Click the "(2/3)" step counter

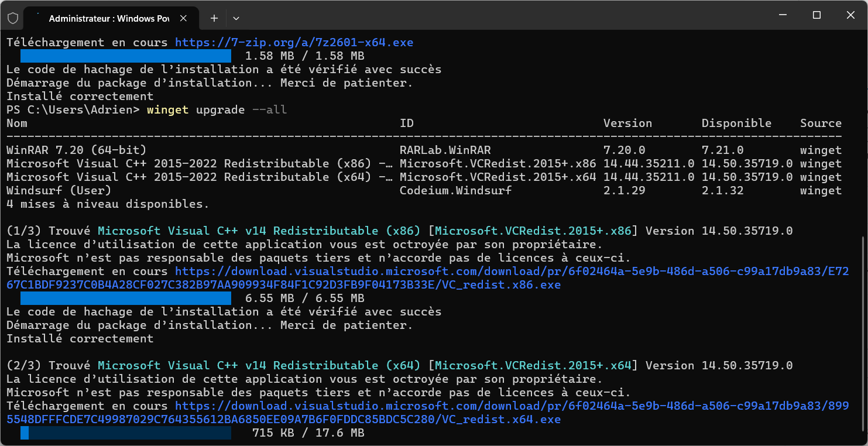click(24, 366)
